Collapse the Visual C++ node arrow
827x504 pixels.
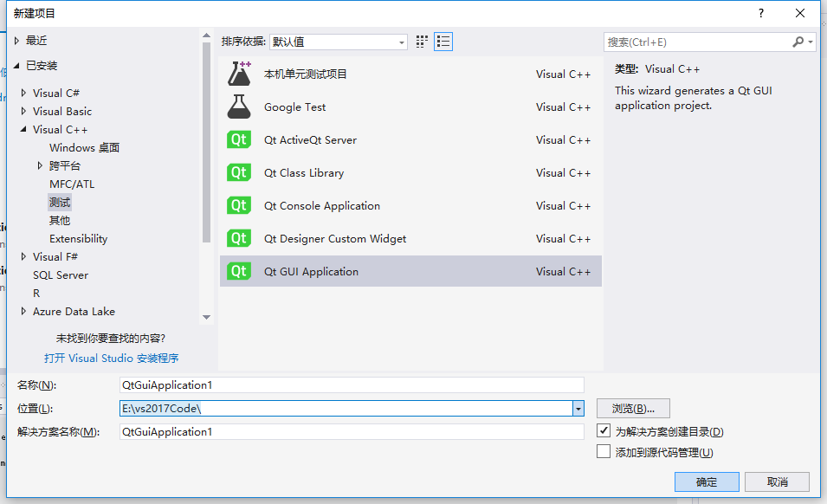[x=23, y=129]
